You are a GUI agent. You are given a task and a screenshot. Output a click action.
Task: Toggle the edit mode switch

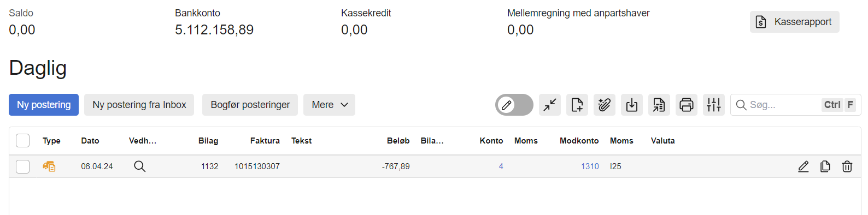point(514,105)
